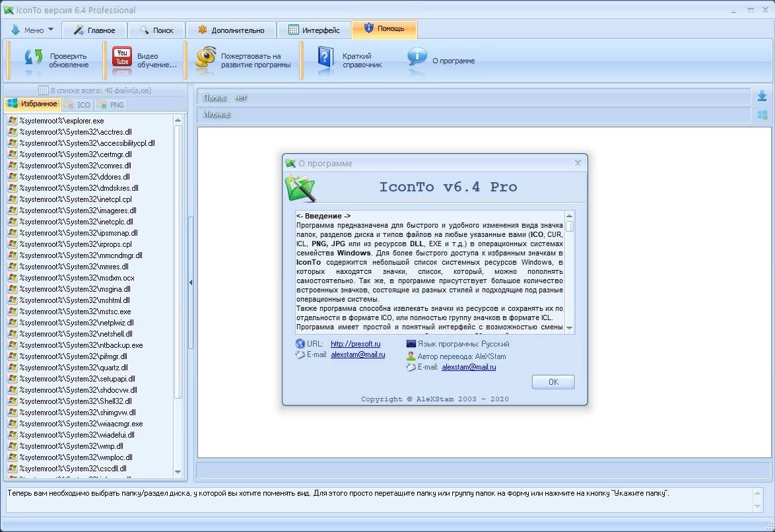Select System32\cscdll.dll entry
The width and height of the screenshot is (775, 532).
(73, 469)
